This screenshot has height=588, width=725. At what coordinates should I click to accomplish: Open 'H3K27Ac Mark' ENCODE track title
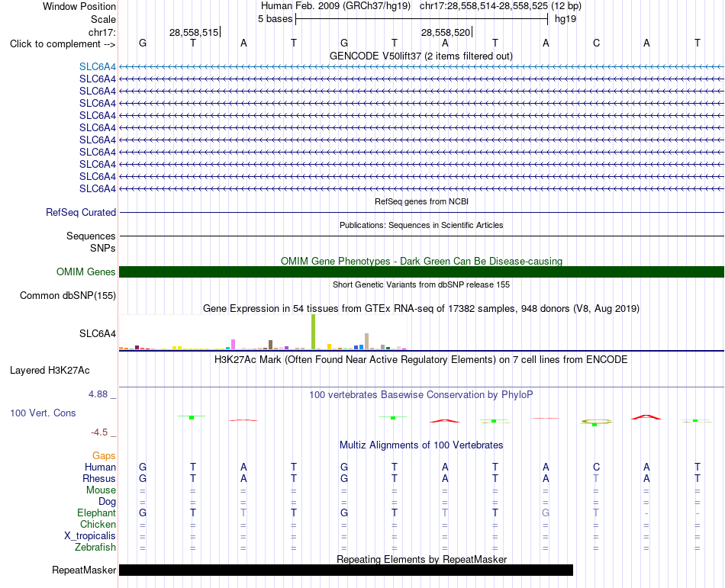[421, 360]
